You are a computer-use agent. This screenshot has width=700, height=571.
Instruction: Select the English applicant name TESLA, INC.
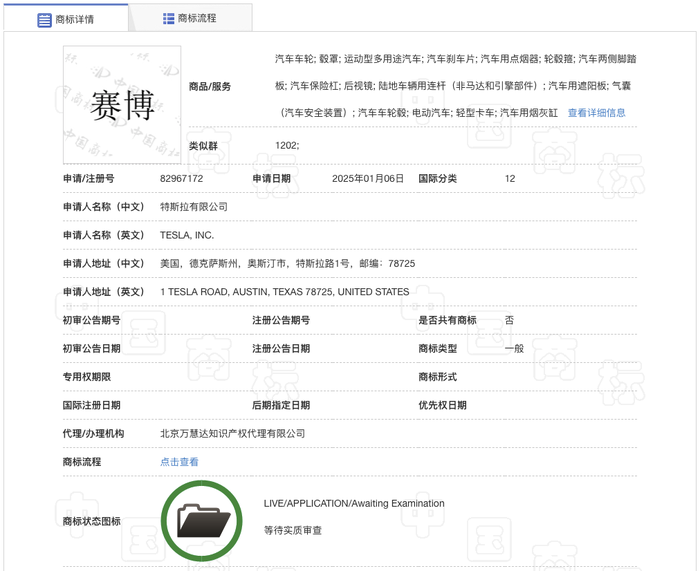click(x=187, y=235)
